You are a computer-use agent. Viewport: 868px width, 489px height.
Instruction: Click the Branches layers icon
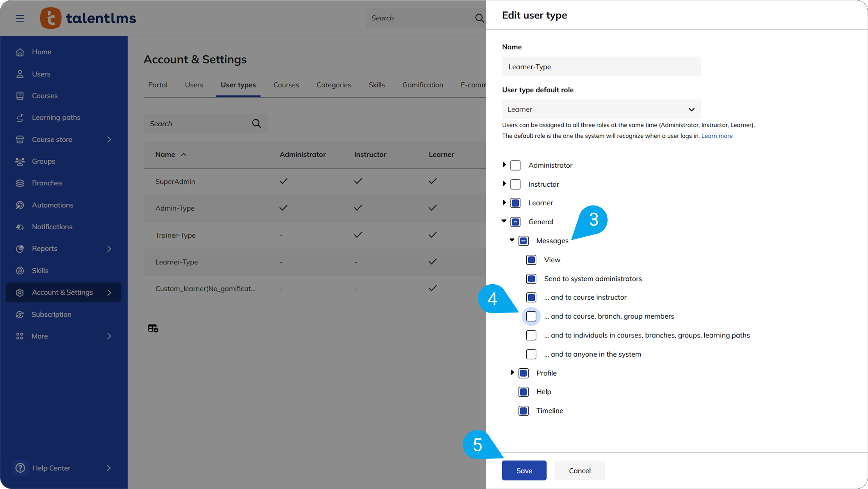[20, 183]
